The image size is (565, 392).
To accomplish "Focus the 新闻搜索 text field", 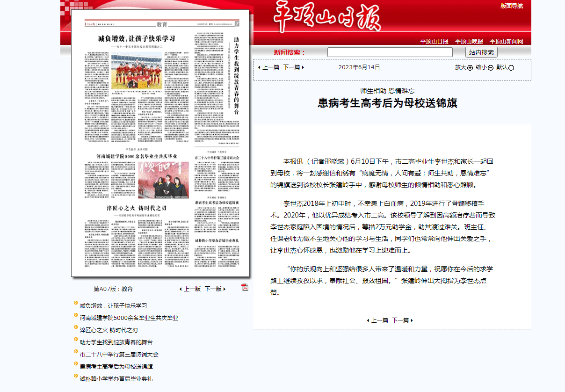I will (x=390, y=52).
